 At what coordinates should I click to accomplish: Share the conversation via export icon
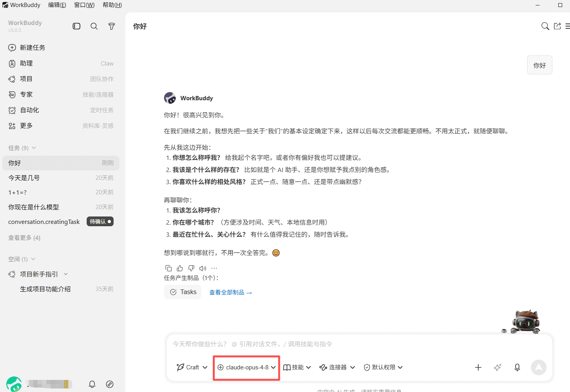coord(557,26)
